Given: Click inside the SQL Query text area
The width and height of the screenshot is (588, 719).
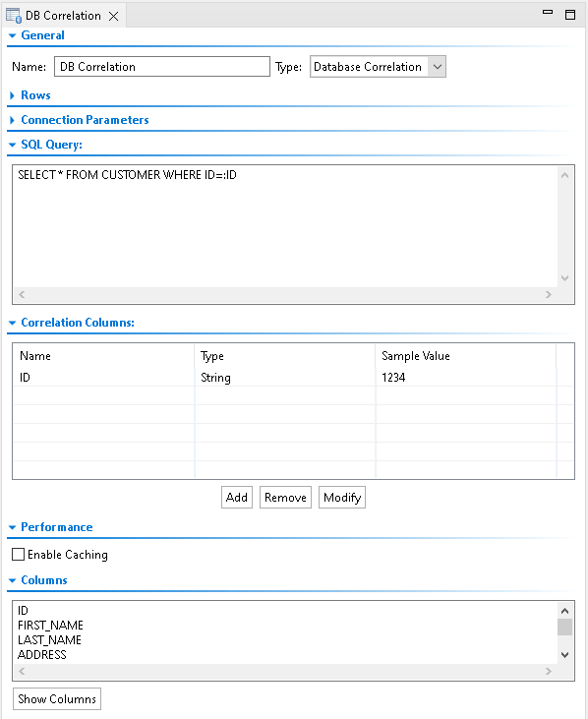Looking at the screenshot, I should (285, 226).
